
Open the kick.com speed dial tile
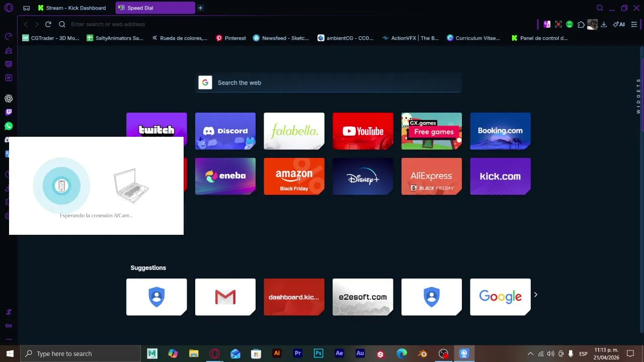click(x=500, y=176)
